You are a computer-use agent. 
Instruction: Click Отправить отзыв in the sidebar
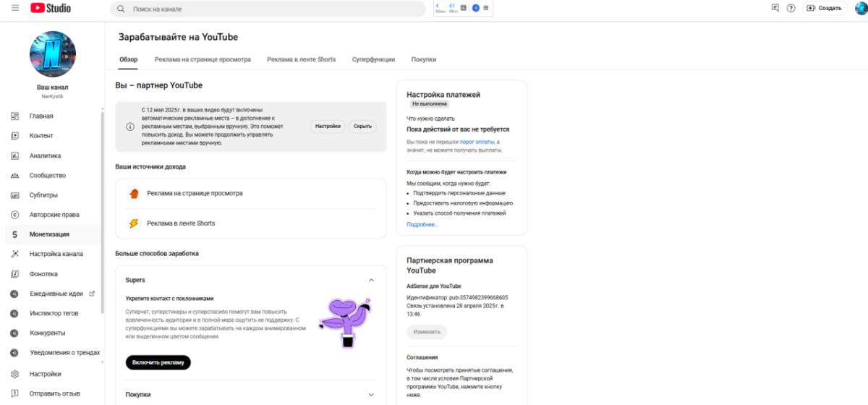pyautogui.click(x=52, y=393)
